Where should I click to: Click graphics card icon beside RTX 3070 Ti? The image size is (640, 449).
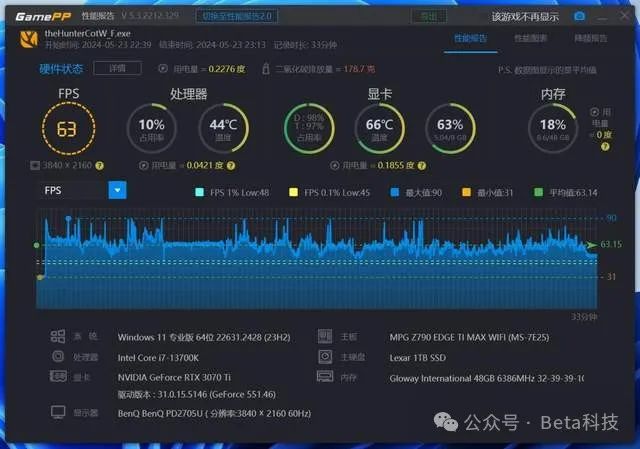point(58,376)
